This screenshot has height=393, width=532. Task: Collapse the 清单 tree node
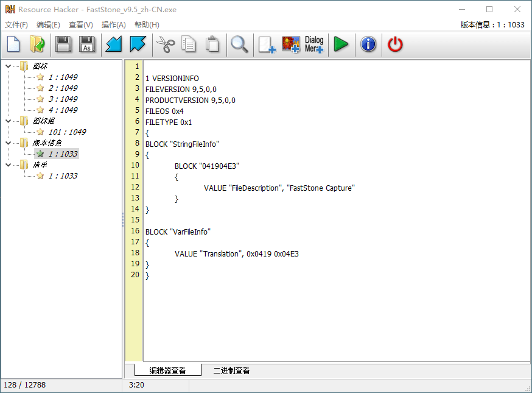click(9, 165)
